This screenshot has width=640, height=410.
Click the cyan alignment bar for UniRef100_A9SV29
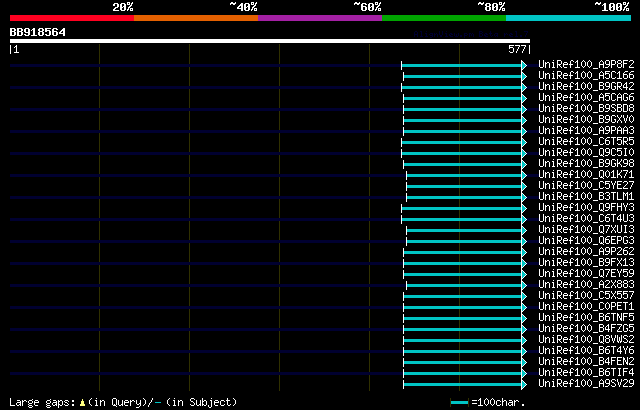tap(462, 385)
